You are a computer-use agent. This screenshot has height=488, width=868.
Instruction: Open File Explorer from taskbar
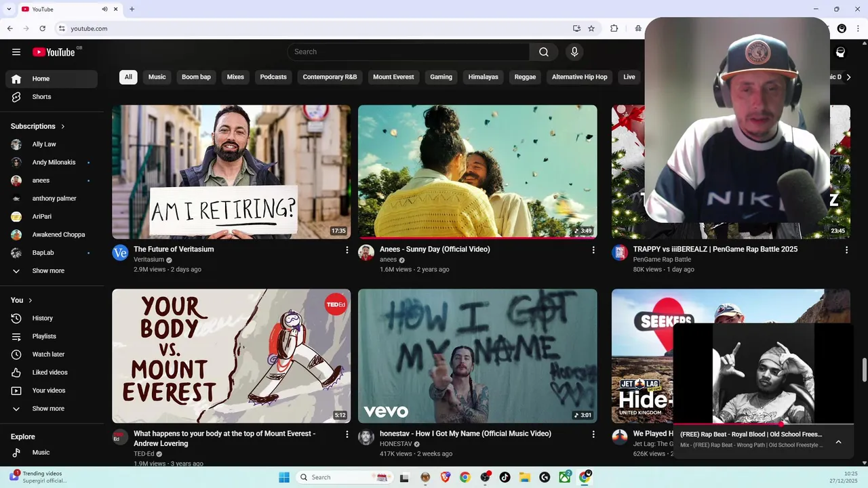click(525, 477)
